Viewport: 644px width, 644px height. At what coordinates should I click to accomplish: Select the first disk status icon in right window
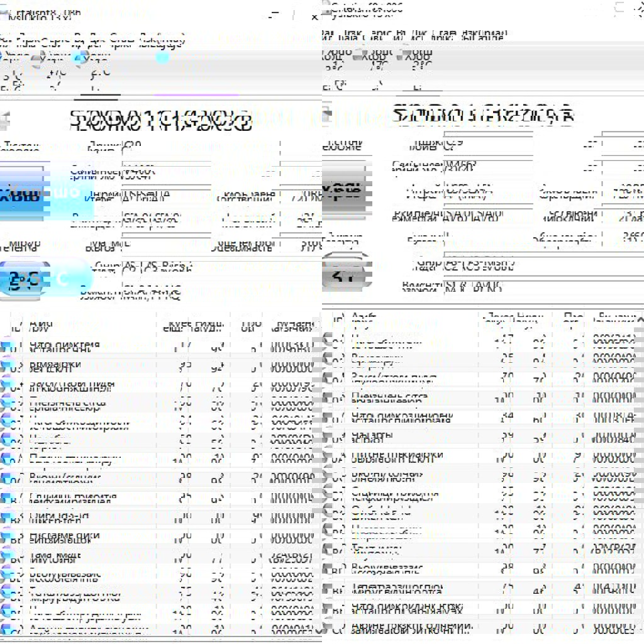pos(325,55)
